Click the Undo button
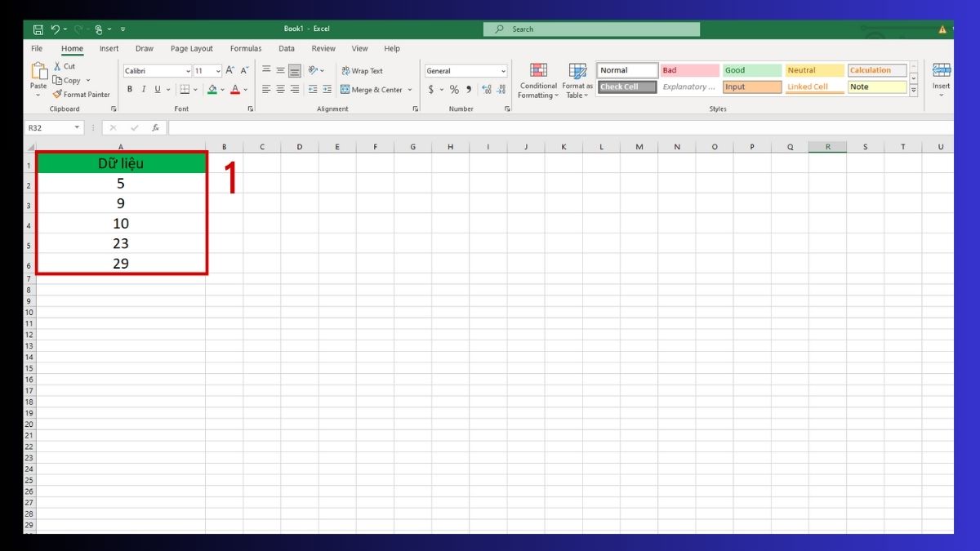This screenshot has width=980, height=551. 56,29
